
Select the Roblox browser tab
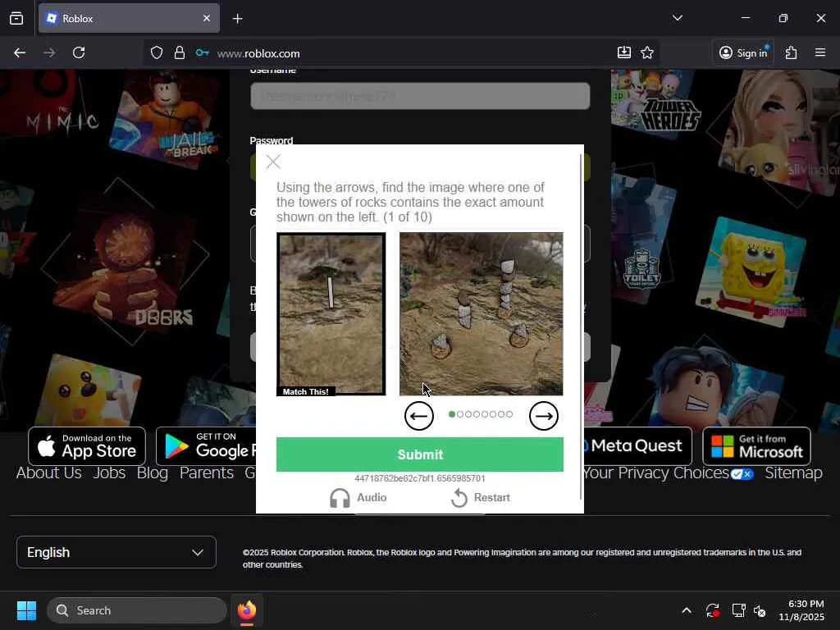(x=129, y=18)
